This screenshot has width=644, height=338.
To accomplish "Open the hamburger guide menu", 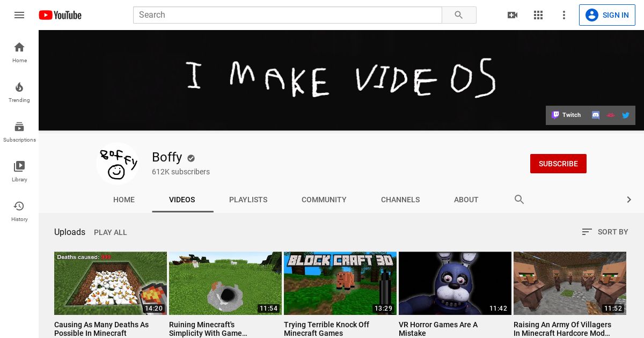I will pos(19,15).
